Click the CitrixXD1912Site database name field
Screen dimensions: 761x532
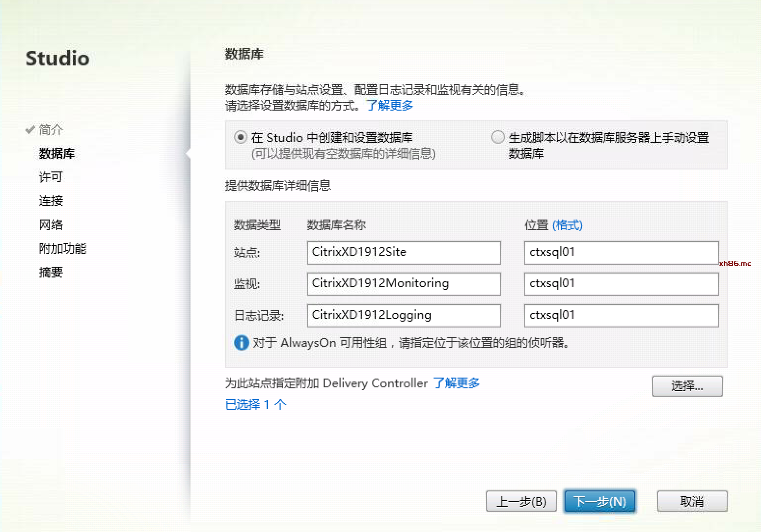pos(403,252)
